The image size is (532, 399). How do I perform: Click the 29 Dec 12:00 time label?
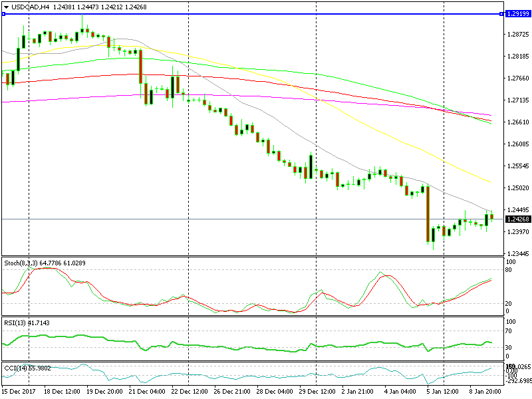(317, 391)
